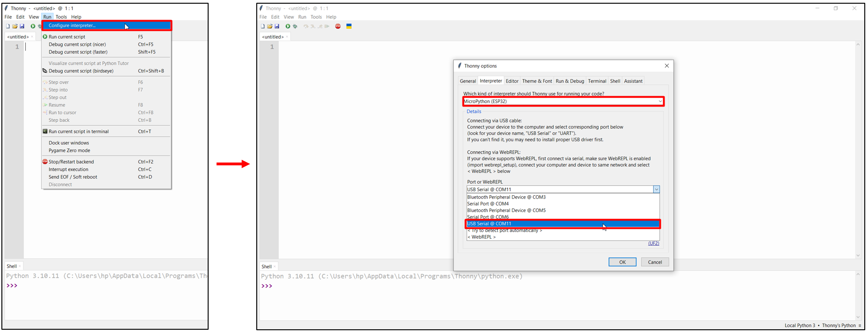Close the Shell tab in right window
Viewport: 868px width, 333px height.
[275, 267]
